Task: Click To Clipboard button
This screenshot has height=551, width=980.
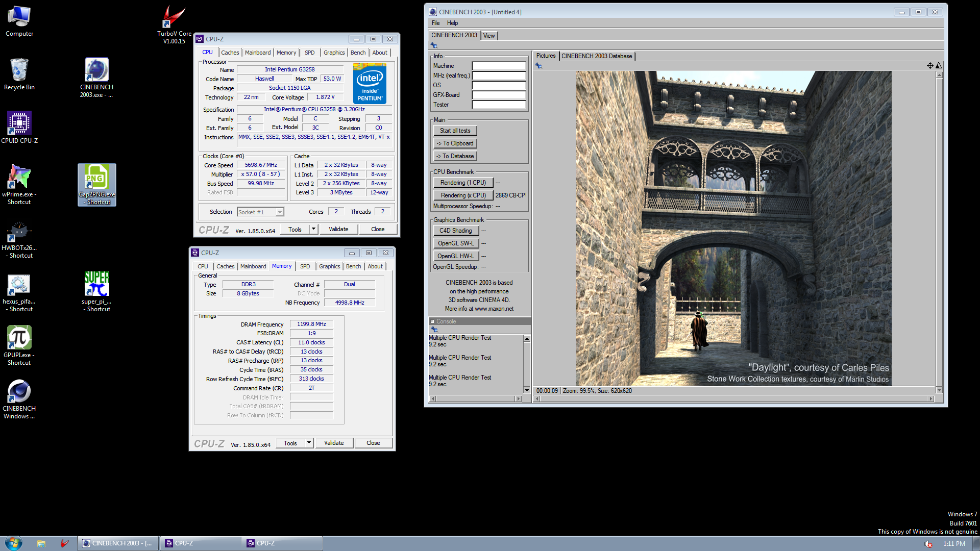Action: 455,143
